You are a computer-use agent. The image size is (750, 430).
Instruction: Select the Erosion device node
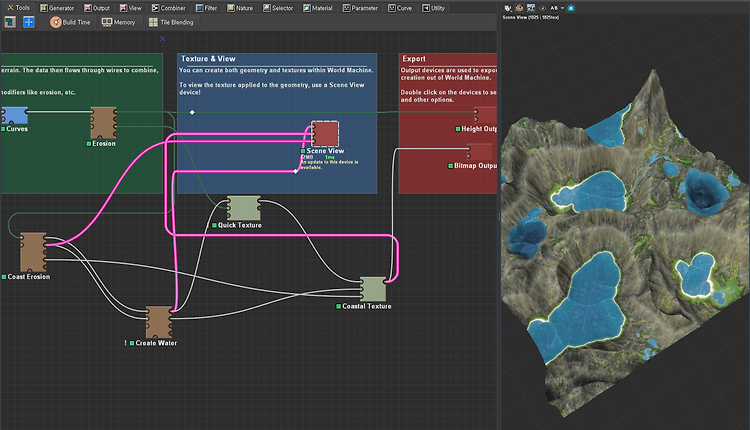point(103,123)
